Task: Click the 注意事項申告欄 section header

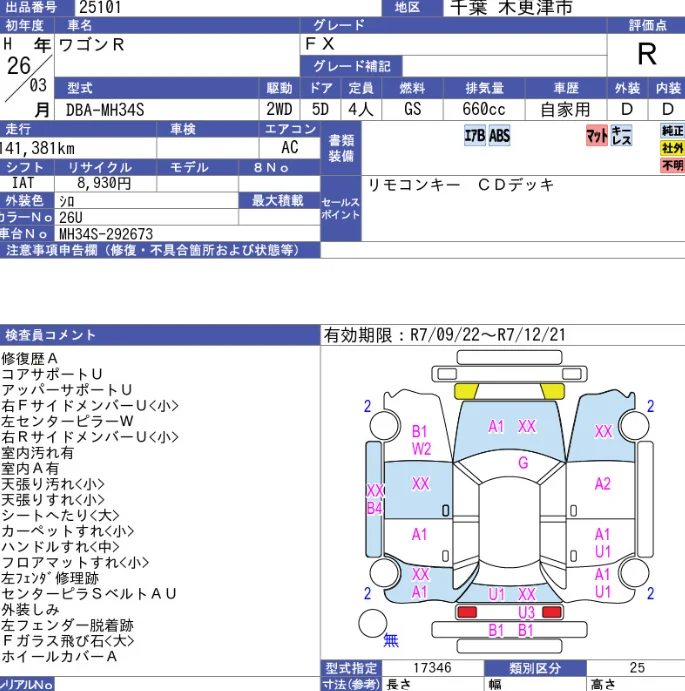Action: click(152, 250)
